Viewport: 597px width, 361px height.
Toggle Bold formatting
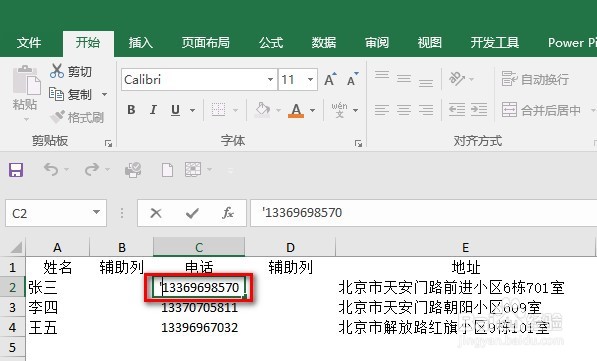pyautogui.click(x=131, y=110)
